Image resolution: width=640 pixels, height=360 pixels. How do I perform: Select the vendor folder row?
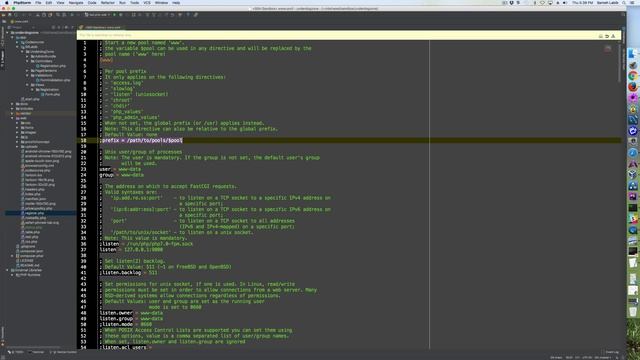click(41, 113)
